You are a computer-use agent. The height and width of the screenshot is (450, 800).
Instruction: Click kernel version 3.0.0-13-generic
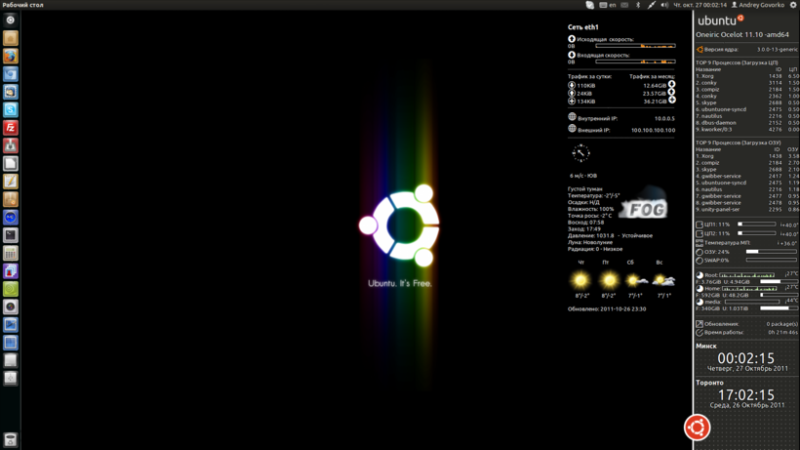click(x=777, y=49)
